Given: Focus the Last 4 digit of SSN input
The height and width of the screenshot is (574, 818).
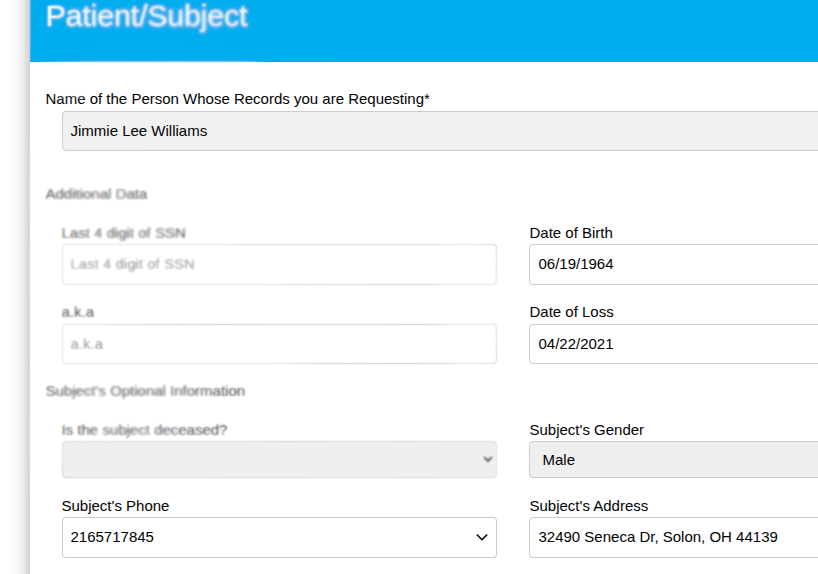Looking at the screenshot, I should (279, 265).
